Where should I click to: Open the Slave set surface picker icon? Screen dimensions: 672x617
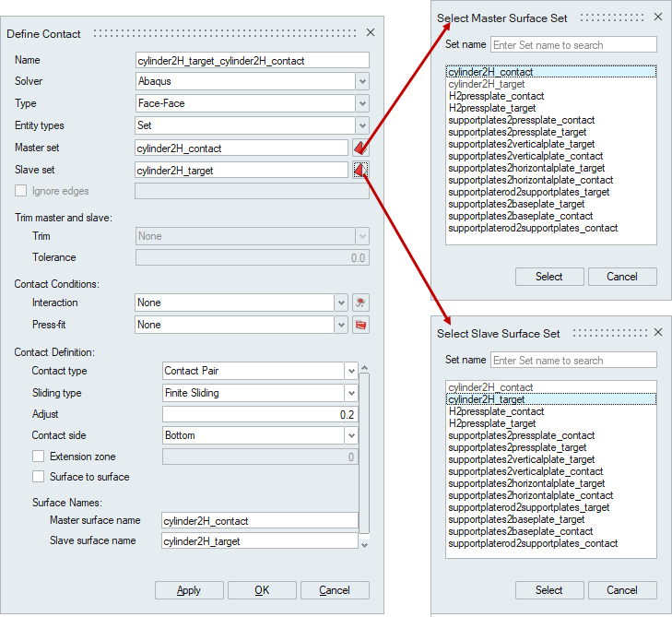click(360, 170)
